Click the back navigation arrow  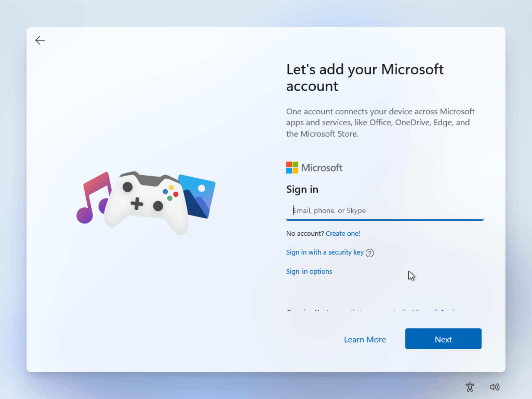(x=40, y=40)
